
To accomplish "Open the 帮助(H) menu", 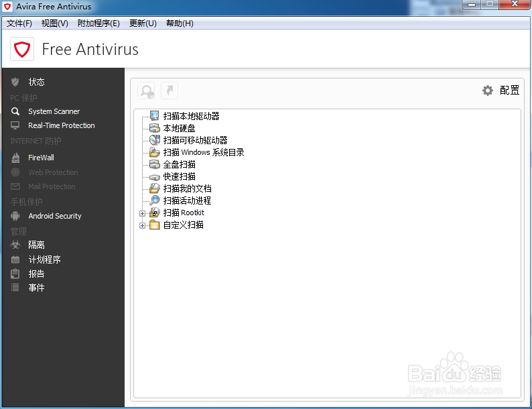I will 180,23.
